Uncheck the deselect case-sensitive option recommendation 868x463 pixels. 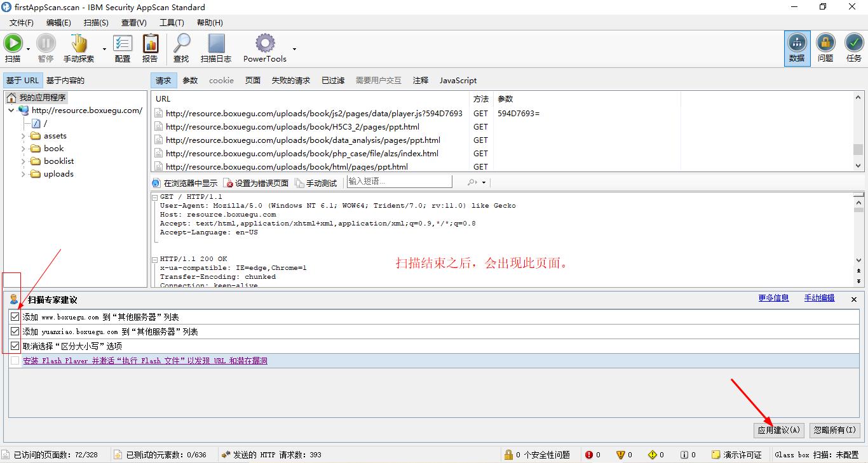point(15,346)
